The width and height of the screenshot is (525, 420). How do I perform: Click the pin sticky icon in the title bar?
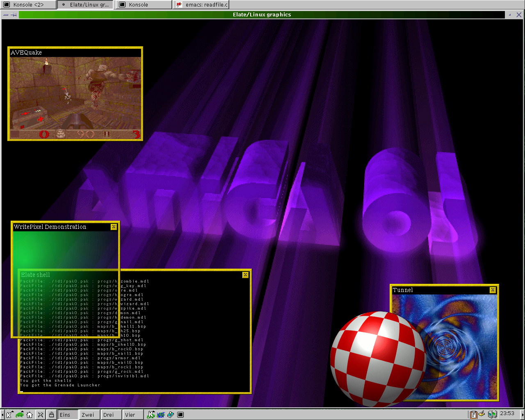[14, 14]
